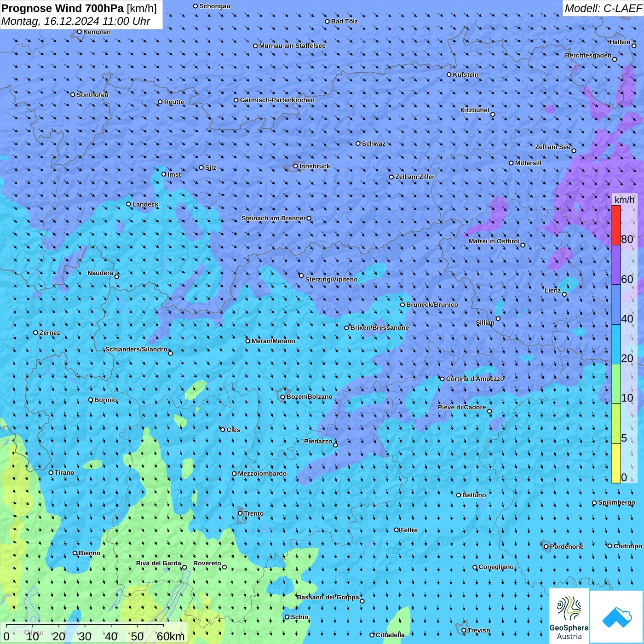Click the 'Meran/Merano' label
The image size is (644, 644).
[x=274, y=341]
